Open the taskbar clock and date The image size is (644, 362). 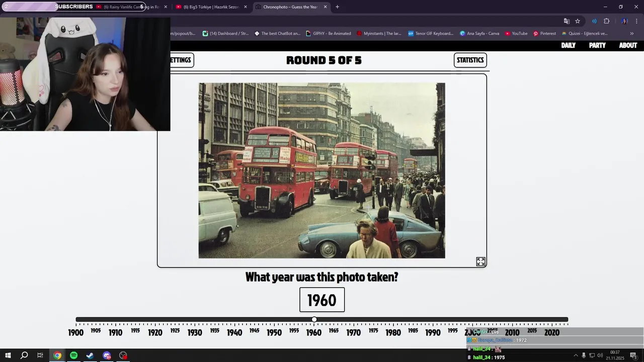[x=615, y=355]
